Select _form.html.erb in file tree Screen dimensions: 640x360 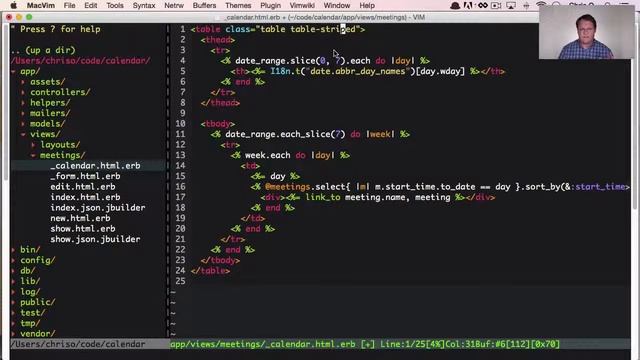coord(85,176)
